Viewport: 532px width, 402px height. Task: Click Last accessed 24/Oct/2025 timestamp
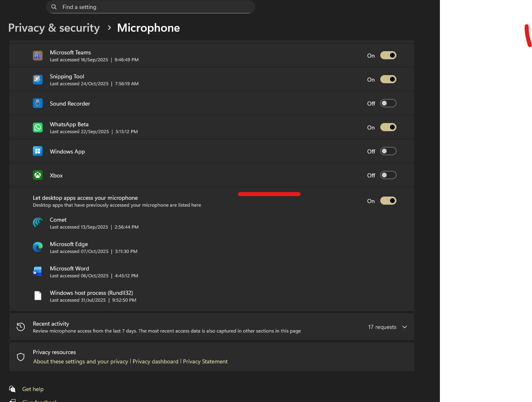coord(94,84)
